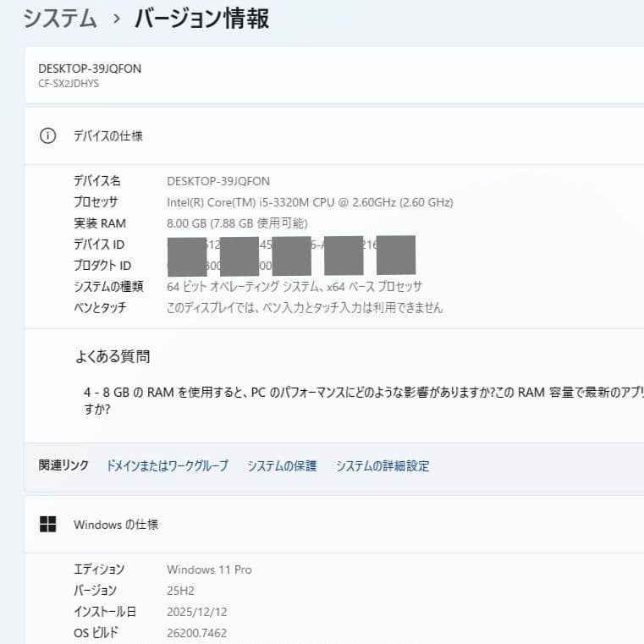Open システムの保護 link
This screenshot has height=644, width=644.
[282, 465]
